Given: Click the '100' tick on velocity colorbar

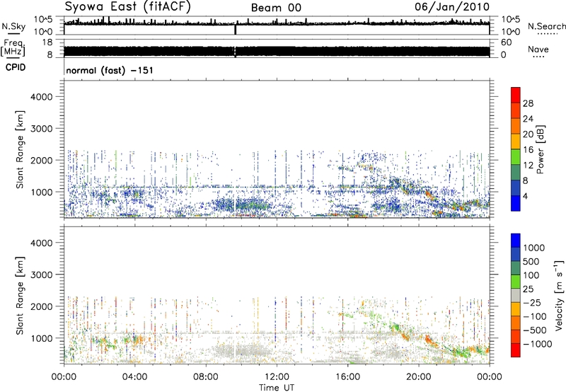Looking at the screenshot, I should (x=531, y=275).
